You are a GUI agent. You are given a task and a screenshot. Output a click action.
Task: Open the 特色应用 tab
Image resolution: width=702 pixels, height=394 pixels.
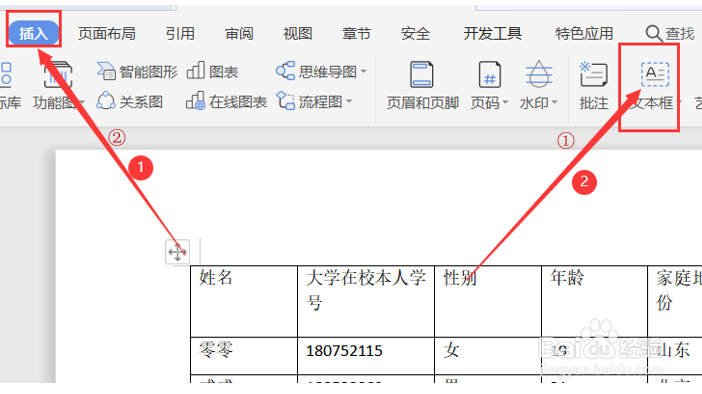584,34
